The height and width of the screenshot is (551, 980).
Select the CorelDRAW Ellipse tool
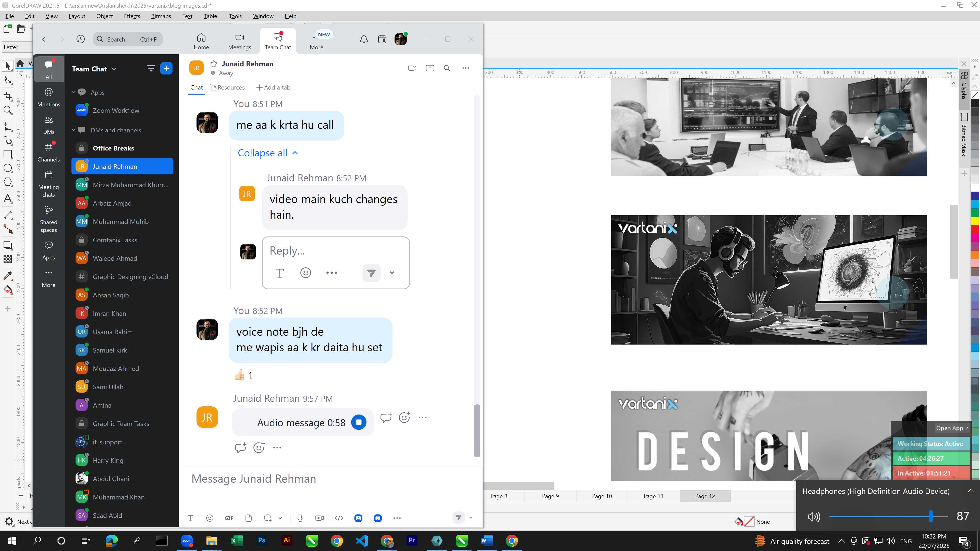[x=8, y=168]
